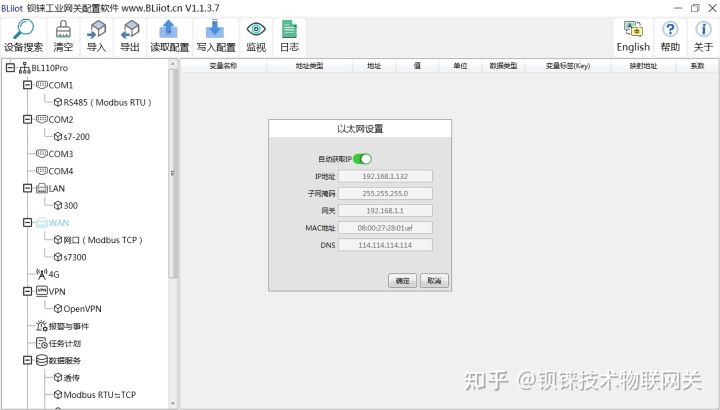Collapse the COM2 tree node

click(28, 119)
